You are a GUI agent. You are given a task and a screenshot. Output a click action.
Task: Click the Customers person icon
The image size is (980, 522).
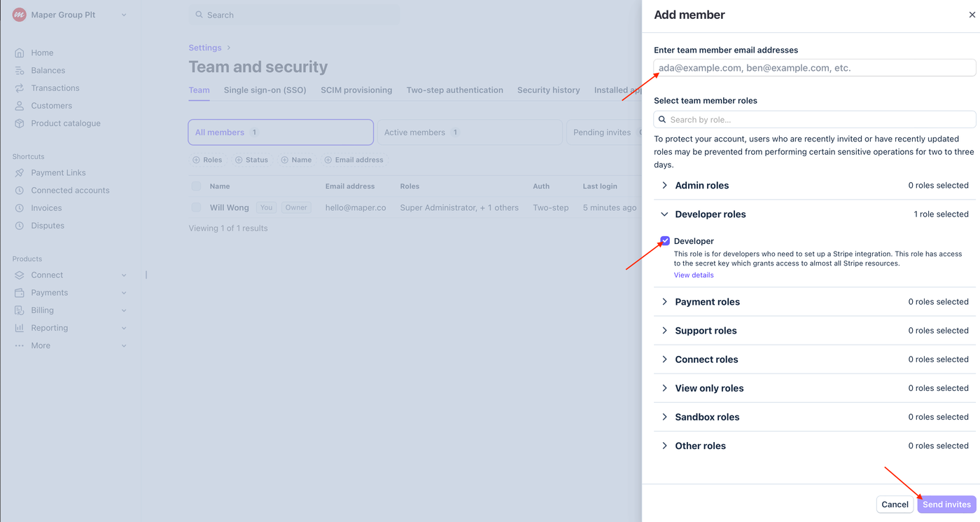[x=20, y=106]
